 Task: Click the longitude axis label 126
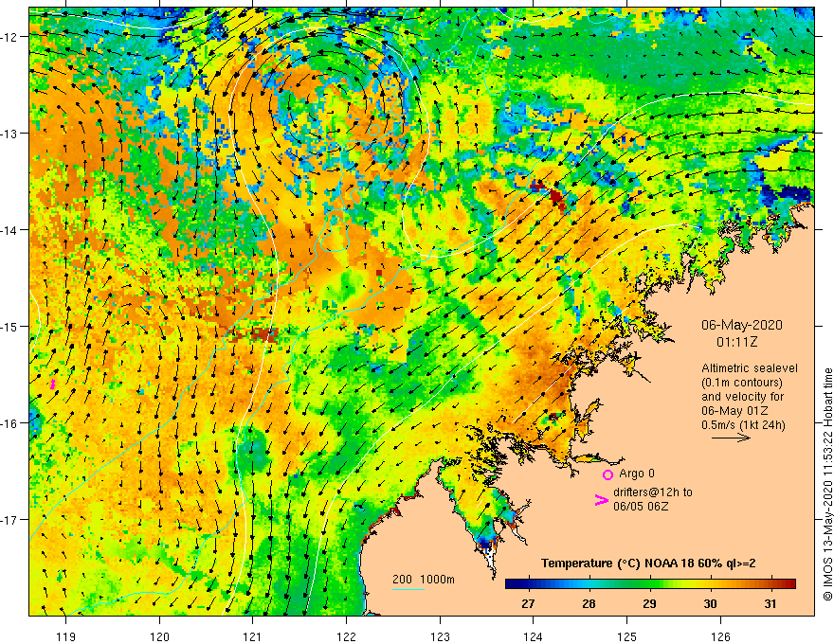[720, 636]
